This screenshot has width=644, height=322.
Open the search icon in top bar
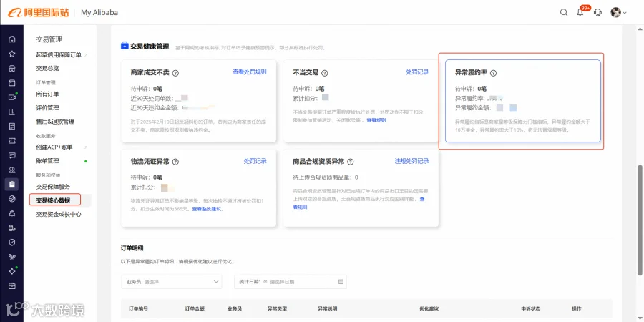[564, 12]
